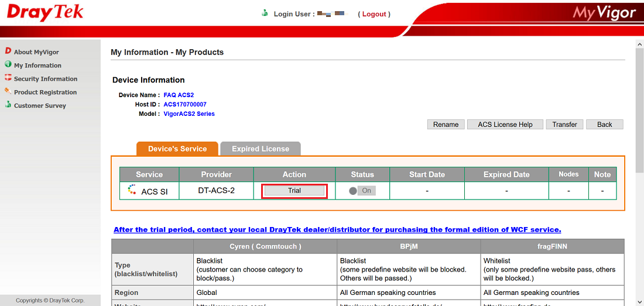Click the Back button

click(605, 124)
